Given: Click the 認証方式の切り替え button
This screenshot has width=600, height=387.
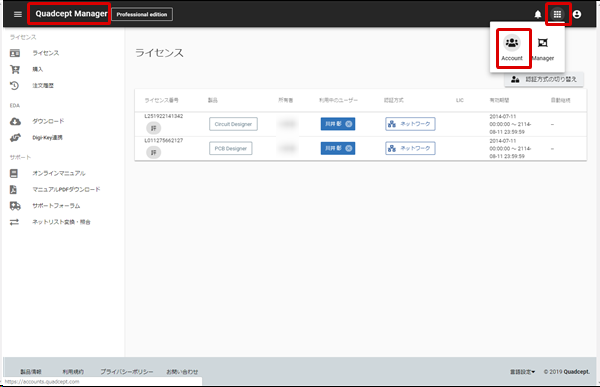Looking at the screenshot, I should click(544, 80).
